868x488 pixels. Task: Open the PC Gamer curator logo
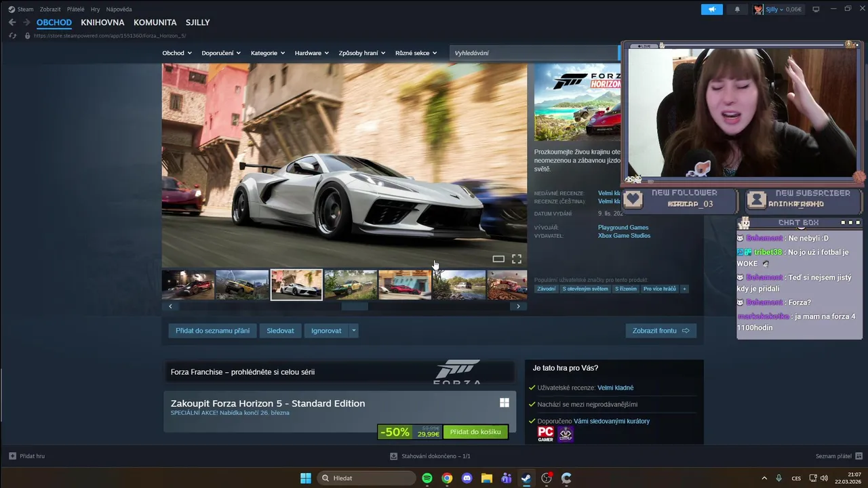[545, 434]
